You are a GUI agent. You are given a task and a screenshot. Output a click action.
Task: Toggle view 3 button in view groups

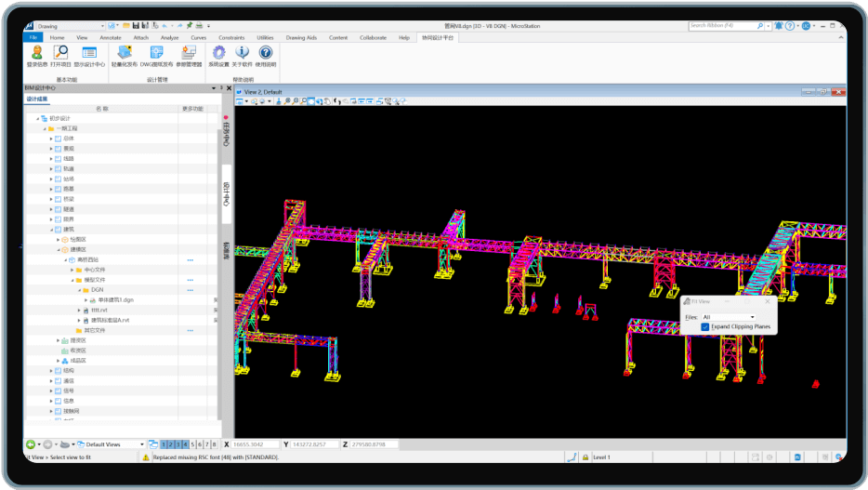[178, 444]
